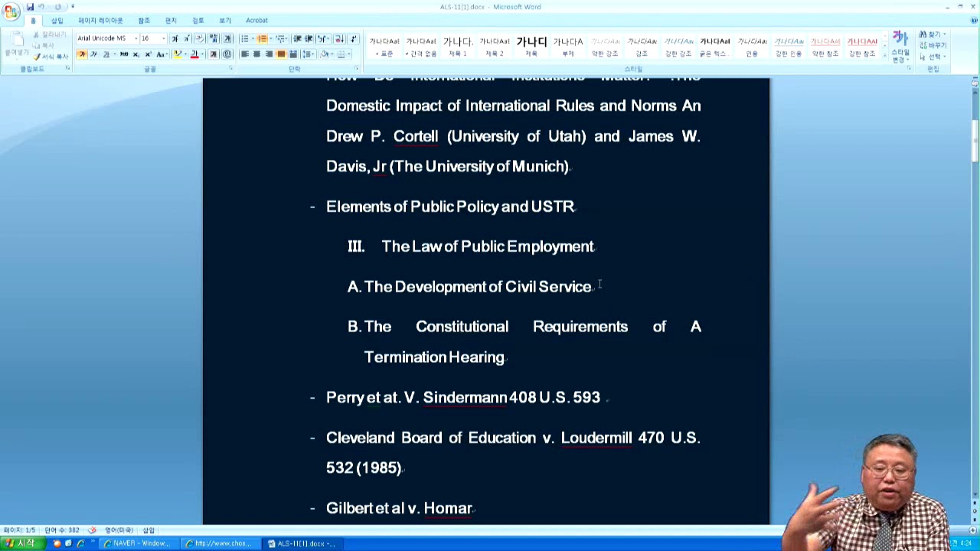Apply superscript formatting
The height and width of the screenshot is (551, 980).
148,54
